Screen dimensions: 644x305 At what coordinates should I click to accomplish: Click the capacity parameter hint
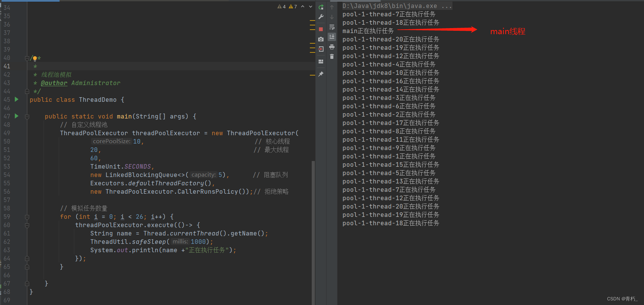point(203,175)
